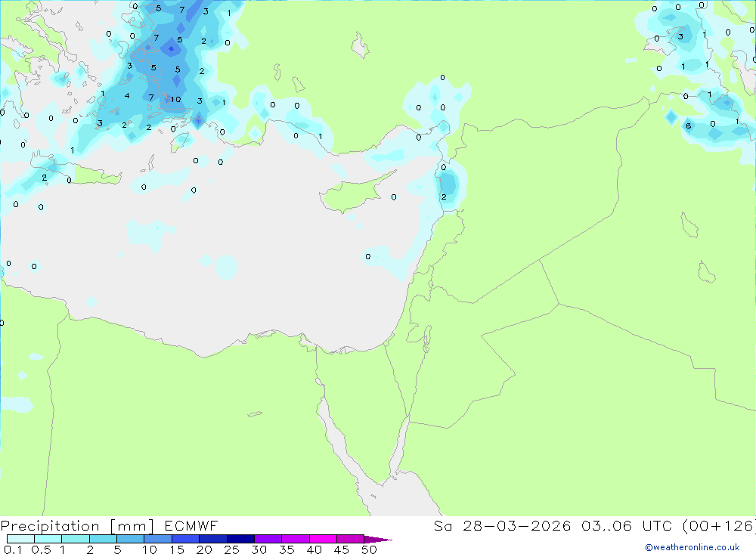
Task: Click the 0.5–1 mm legend color box
Action: coord(48,539)
